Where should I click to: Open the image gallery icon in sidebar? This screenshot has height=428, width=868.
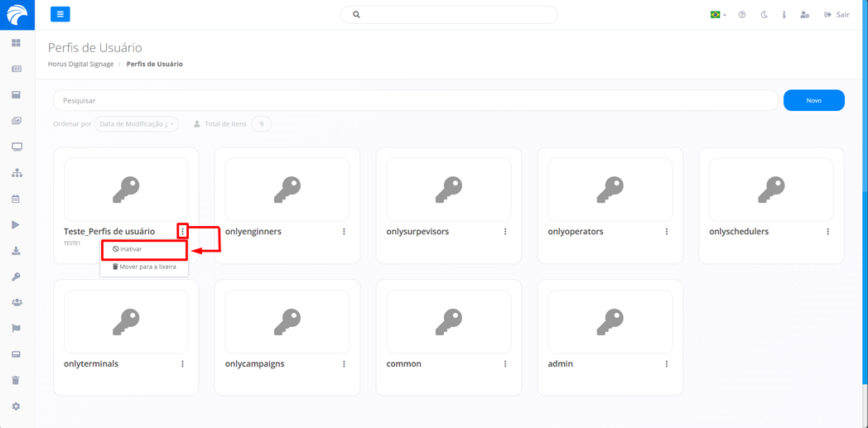16,121
